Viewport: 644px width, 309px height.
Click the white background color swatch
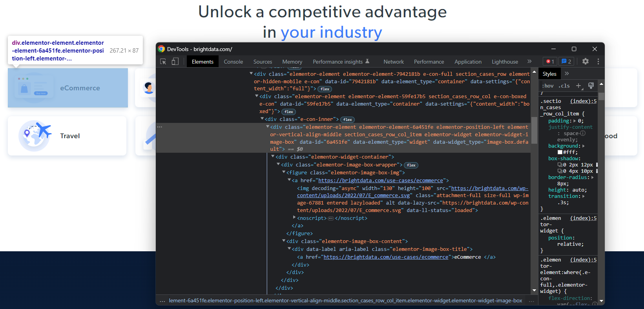(x=560, y=152)
